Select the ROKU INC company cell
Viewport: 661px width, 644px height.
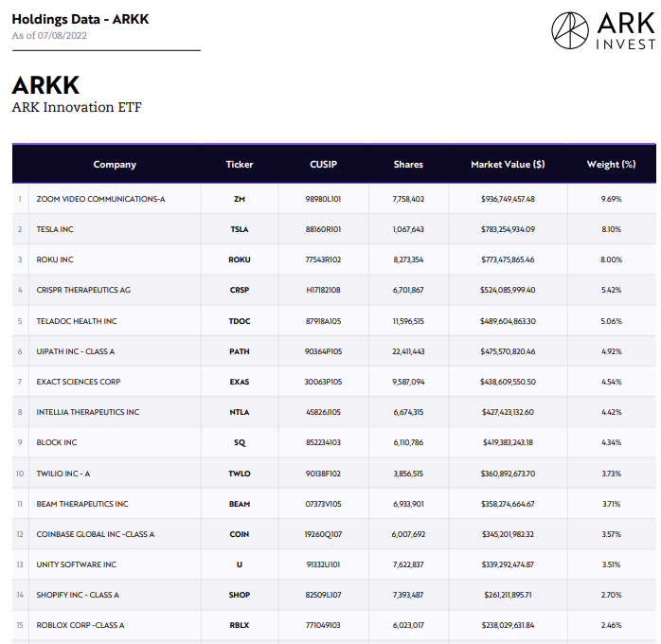55,259
